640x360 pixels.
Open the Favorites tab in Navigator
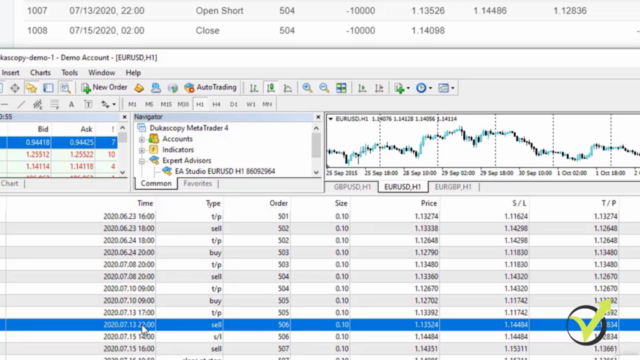[x=198, y=184]
